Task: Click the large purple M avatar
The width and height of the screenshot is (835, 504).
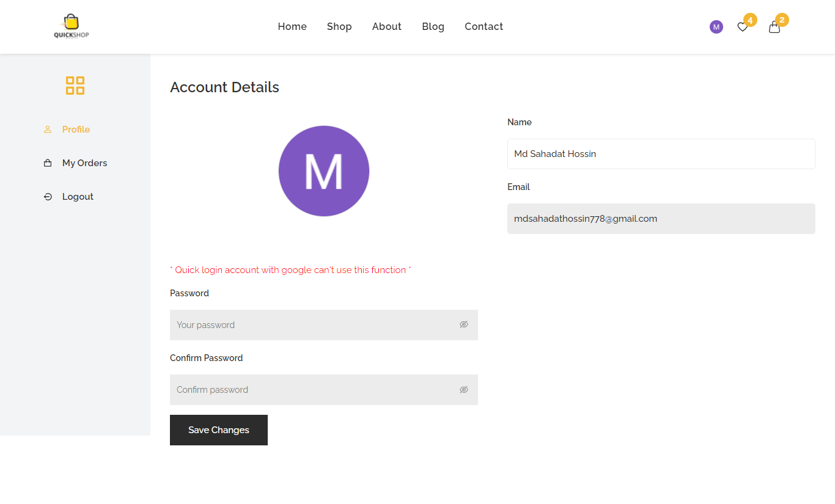Action: 324,171
